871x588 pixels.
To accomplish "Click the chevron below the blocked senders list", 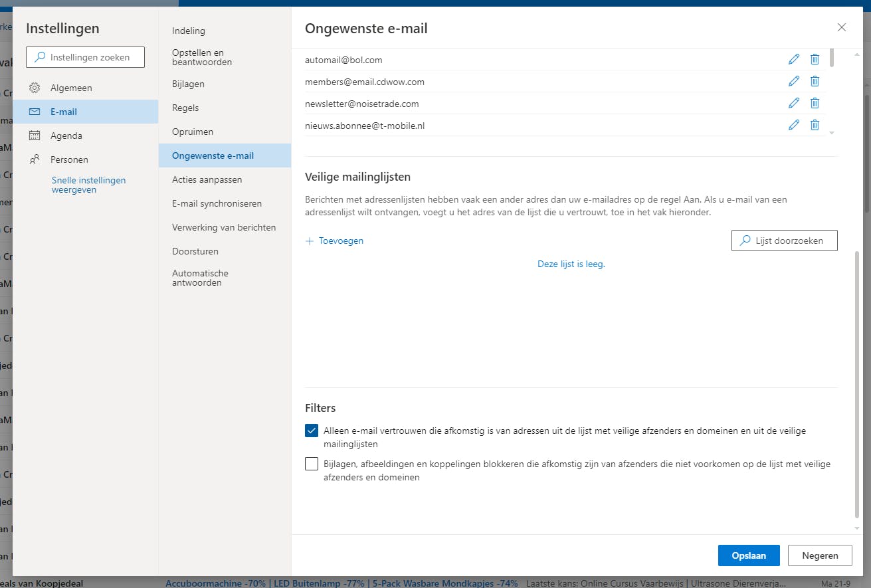I will [x=831, y=133].
